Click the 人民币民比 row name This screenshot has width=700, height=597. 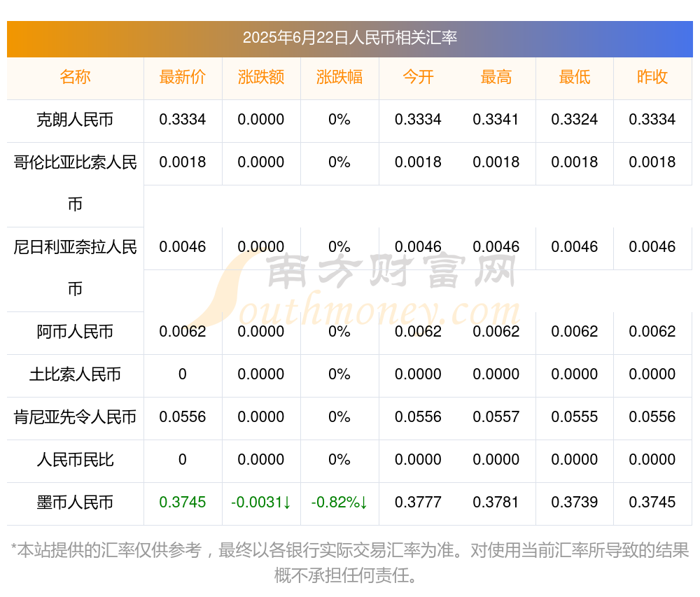click(75, 460)
